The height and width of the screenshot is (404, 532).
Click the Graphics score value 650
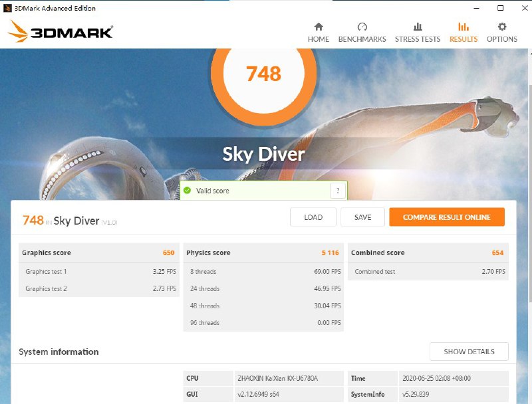coord(169,253)
